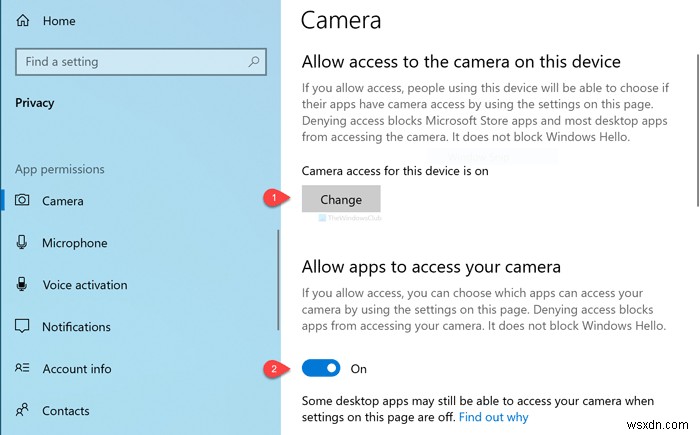
Task: Click the Contacts people icon
Action: pyautogui.click(x=22, y=410)
